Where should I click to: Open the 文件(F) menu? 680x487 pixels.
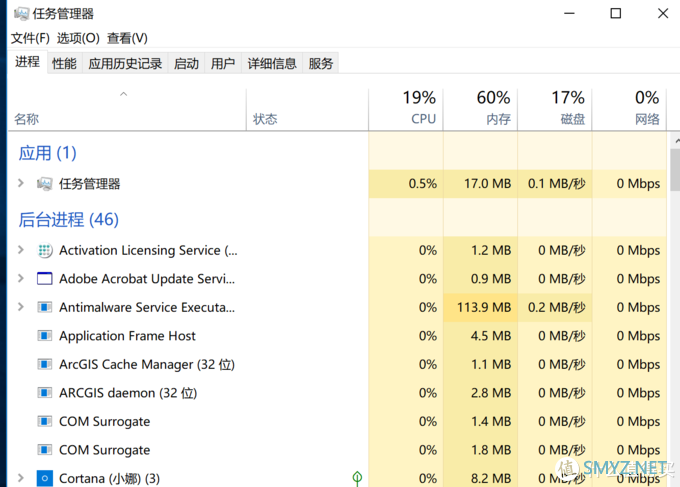coord(30,38)
